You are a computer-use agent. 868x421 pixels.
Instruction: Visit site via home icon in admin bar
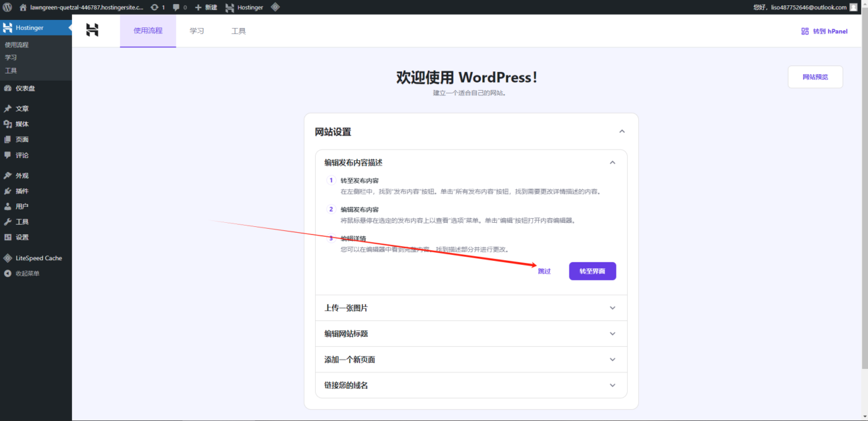click(x=23, y=7)
